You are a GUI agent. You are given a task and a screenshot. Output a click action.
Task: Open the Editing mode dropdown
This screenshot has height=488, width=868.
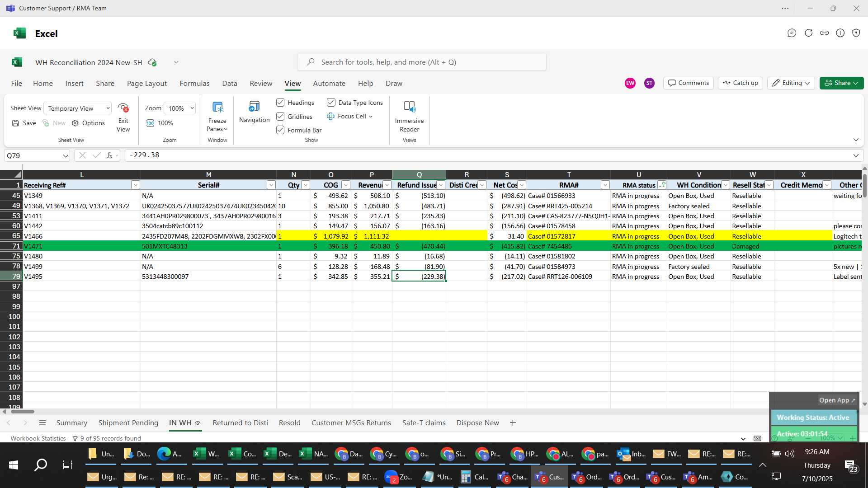click(x=791, y=83)
